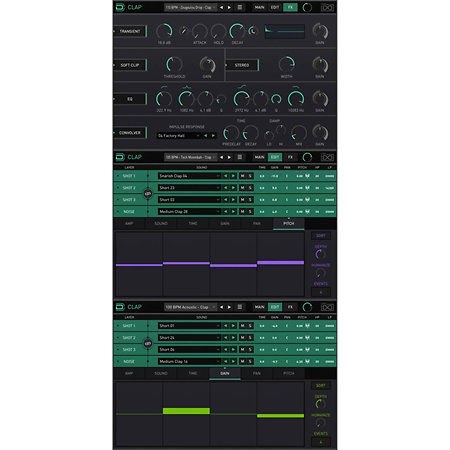Solo the Short 06 layer

coord(250,349)
